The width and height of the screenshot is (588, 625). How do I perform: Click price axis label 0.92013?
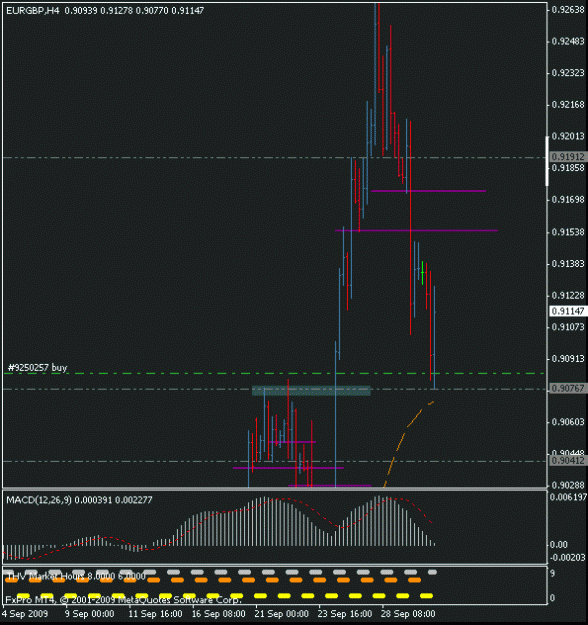tap(568, 136)
